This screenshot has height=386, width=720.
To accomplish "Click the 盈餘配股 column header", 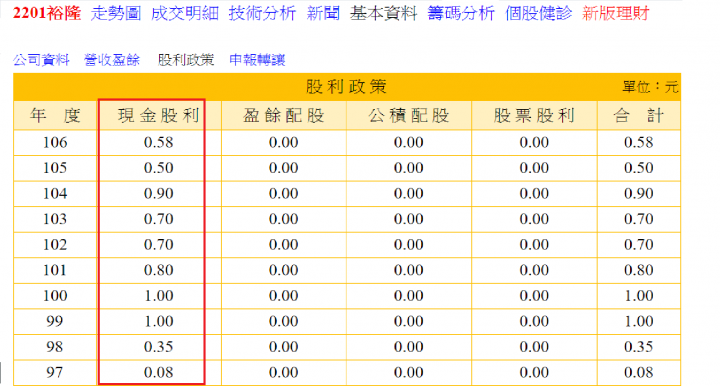I will [284, 116].
